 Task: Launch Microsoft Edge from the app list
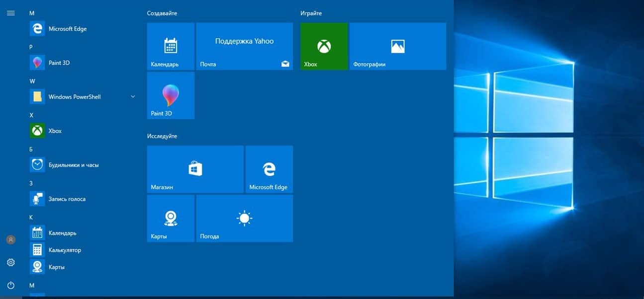click(67, 29)
